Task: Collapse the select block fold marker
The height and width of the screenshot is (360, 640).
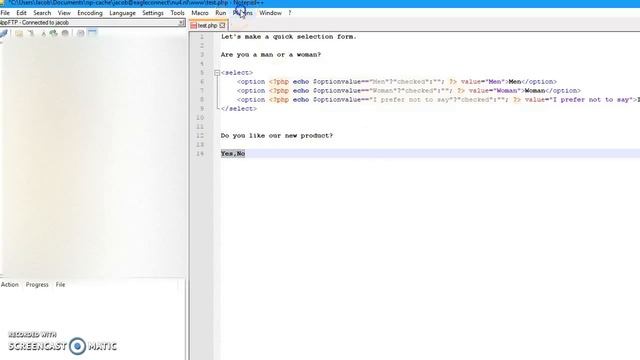Action: 217,73
